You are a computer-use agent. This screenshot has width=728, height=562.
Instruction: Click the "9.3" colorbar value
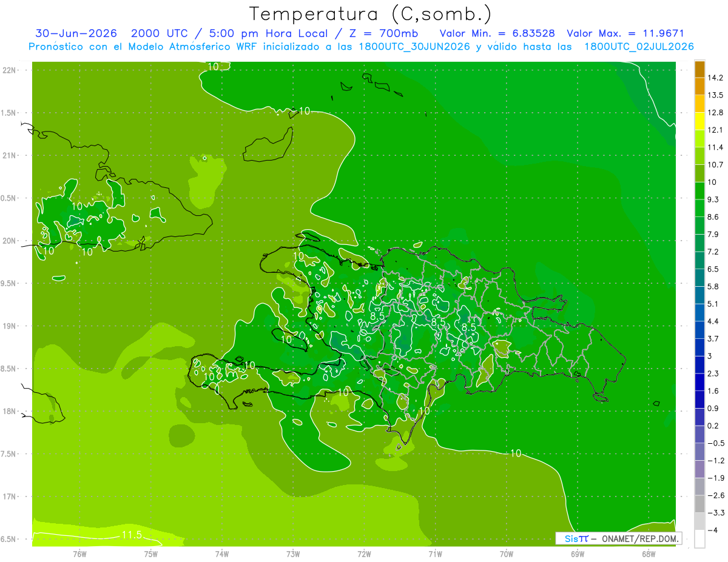(x=714, y=199)
